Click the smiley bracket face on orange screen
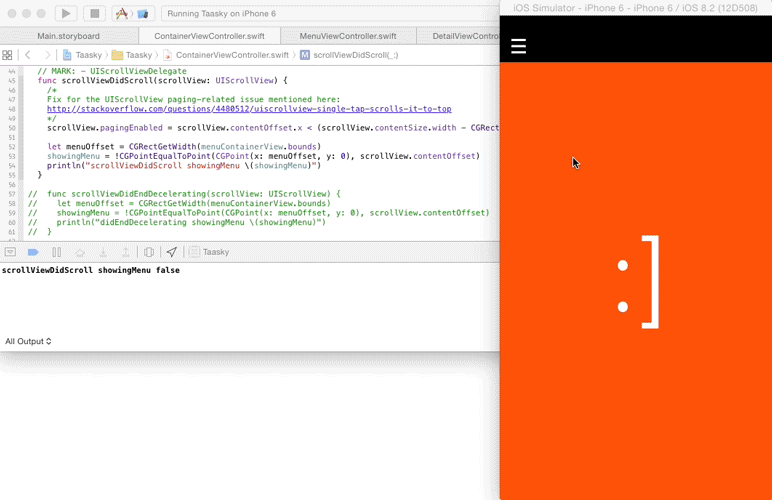Viewport: 772px width, 500px height. 637,283
